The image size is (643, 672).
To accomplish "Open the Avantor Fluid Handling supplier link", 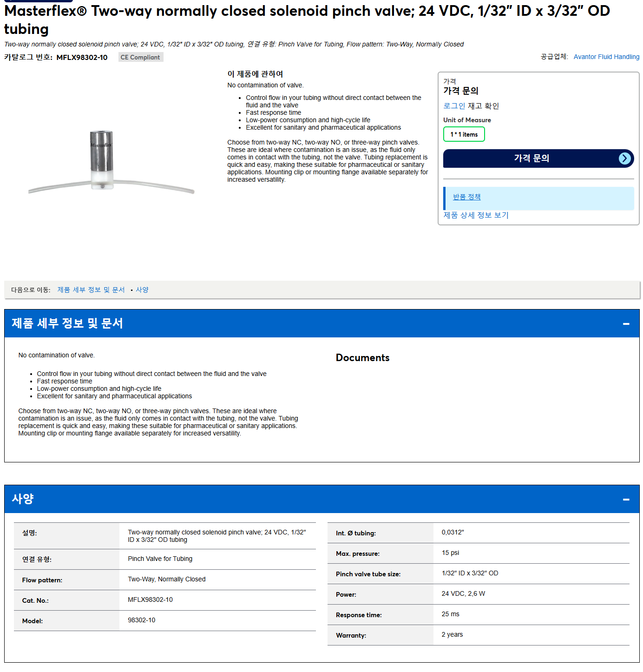I will pos(606,57).
